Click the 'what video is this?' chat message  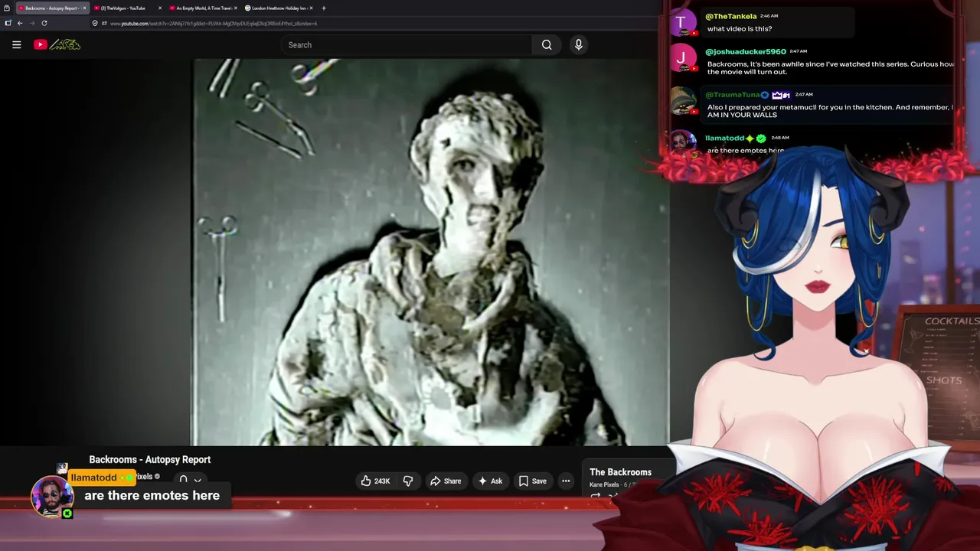[740, 29]
